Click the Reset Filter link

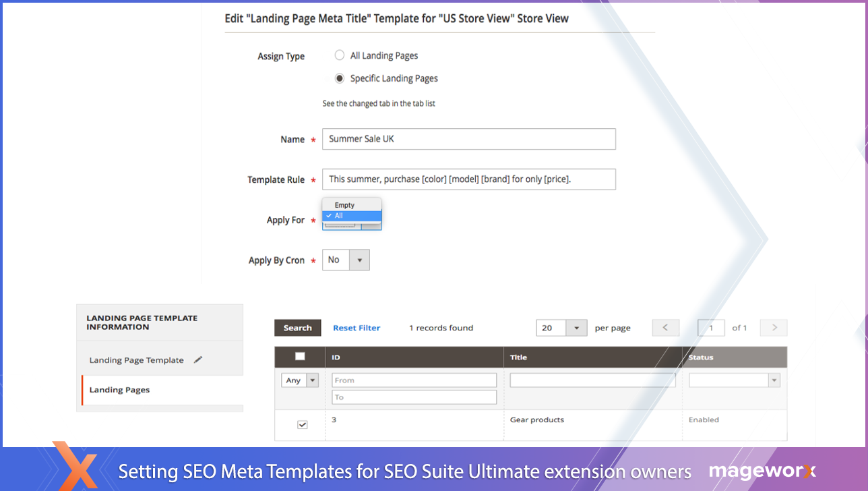(356, 328)
